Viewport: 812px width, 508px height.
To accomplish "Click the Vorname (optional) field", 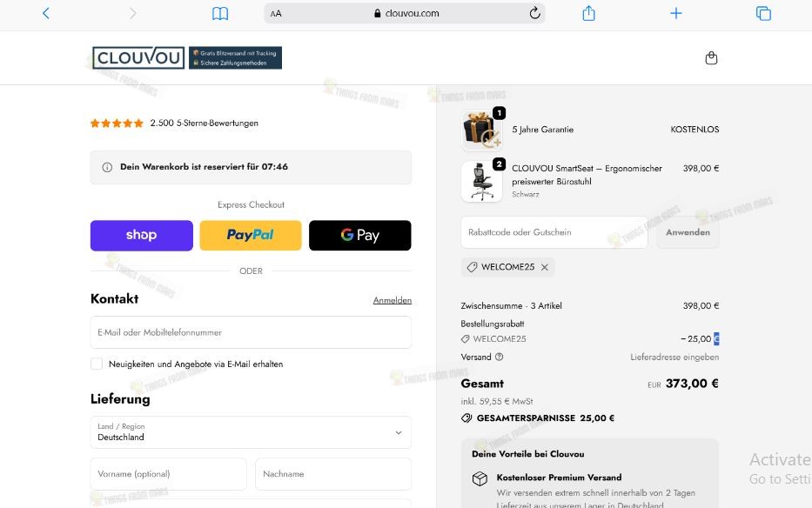I will pyautogui.click(x=168, y=474).
